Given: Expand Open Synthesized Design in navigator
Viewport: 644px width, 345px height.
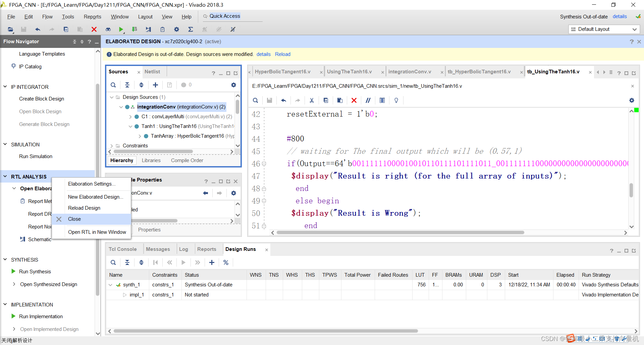Looking at the screenshot, I should [x=14, y=284].
